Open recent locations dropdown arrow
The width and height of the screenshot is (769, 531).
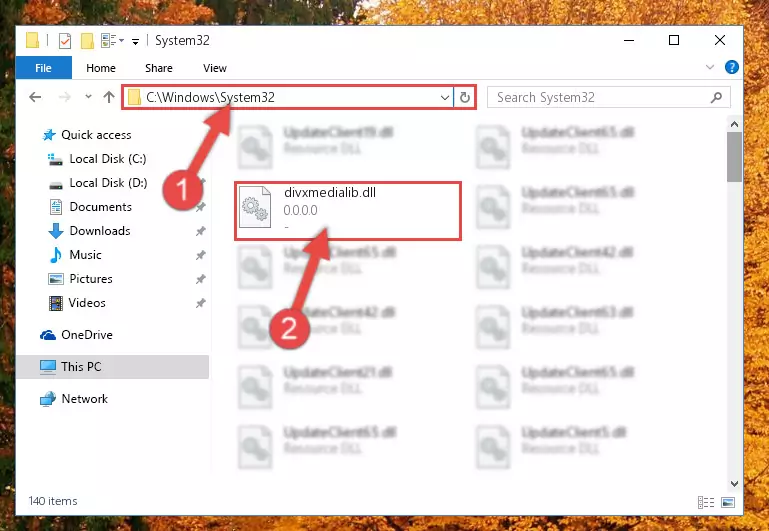click(x=88, y=97)
